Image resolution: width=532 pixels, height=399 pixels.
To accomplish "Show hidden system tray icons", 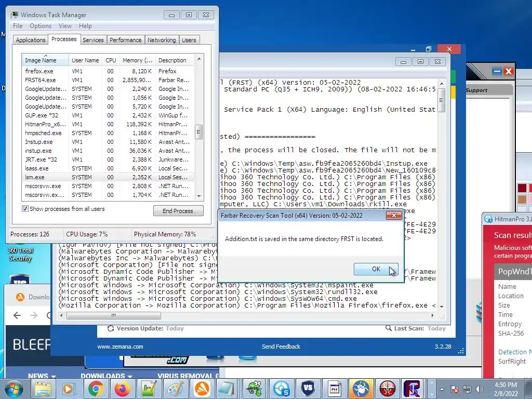I will (x=442, y=389).
